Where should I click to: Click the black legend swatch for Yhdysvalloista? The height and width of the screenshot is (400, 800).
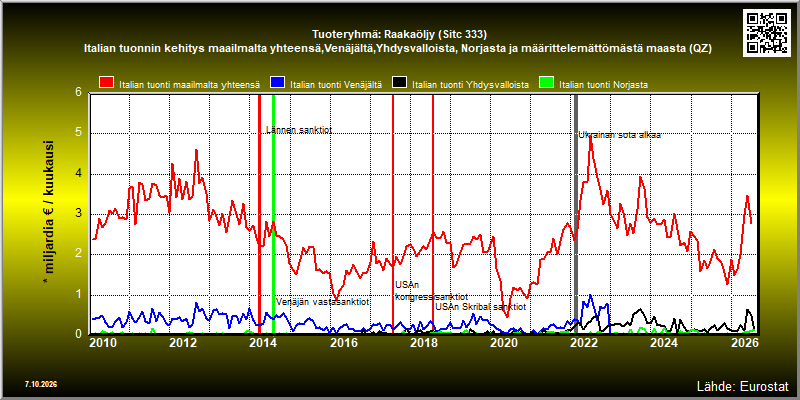pyautogui.click(x=399, y=84)
